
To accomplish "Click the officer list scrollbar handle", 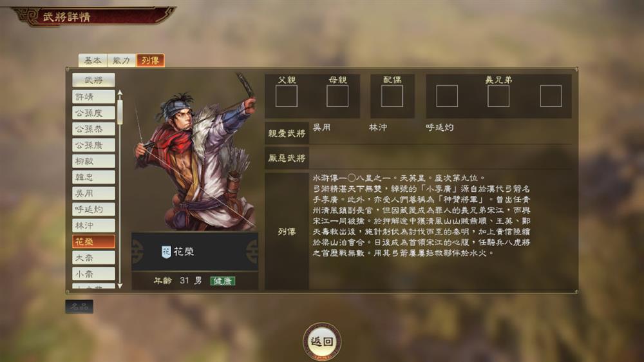I will point(120,112).
